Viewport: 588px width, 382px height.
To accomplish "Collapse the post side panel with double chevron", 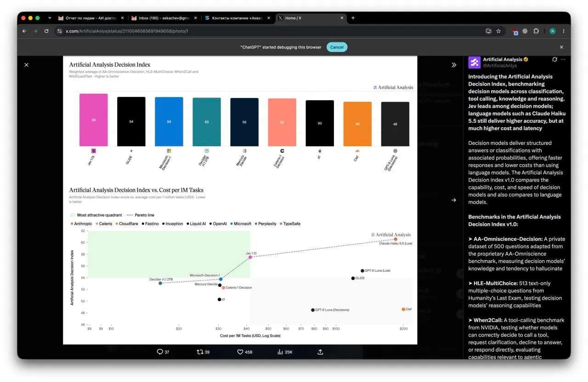I will (x=454, y=65).
